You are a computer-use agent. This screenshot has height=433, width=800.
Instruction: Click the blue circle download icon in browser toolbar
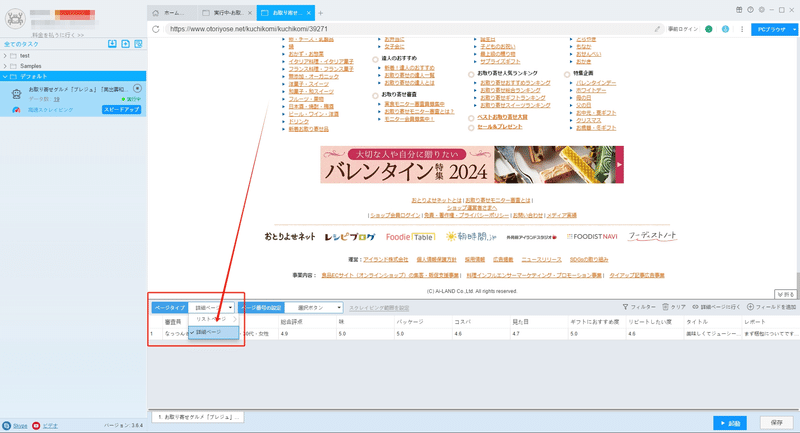pyautogui.click(x=725, y=29)
